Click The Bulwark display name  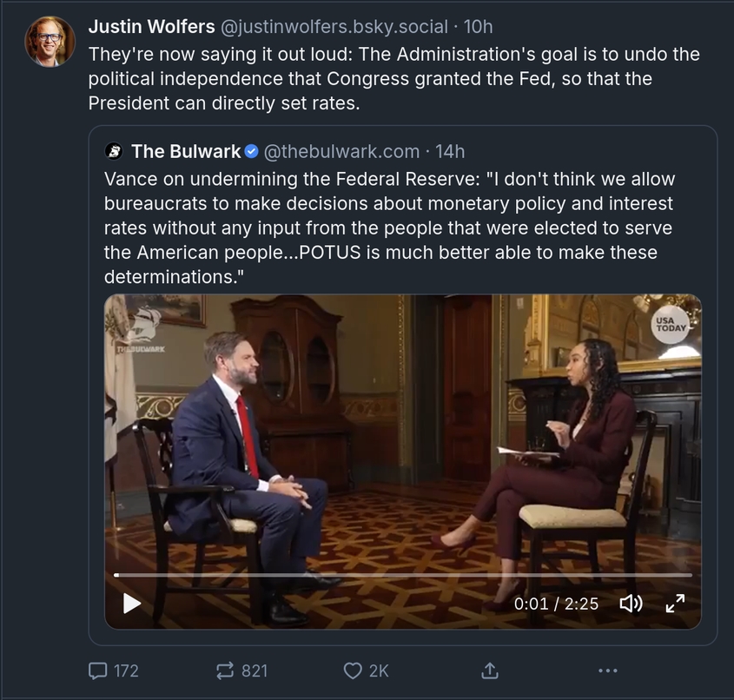click(x=186, y=152)
